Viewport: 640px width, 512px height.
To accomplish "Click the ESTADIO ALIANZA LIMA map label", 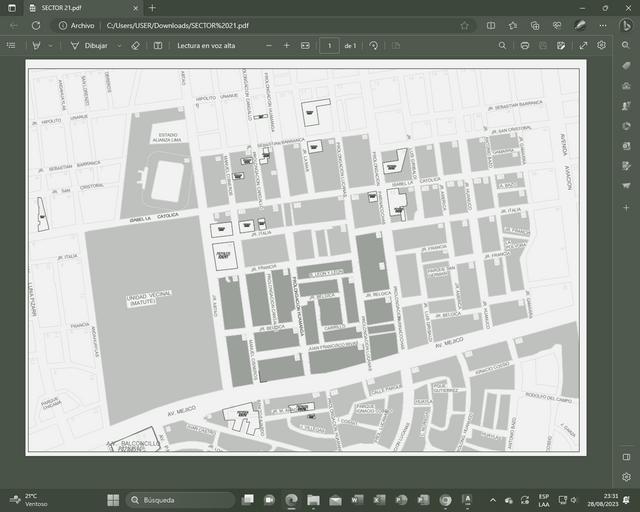I will coord(167,137).
